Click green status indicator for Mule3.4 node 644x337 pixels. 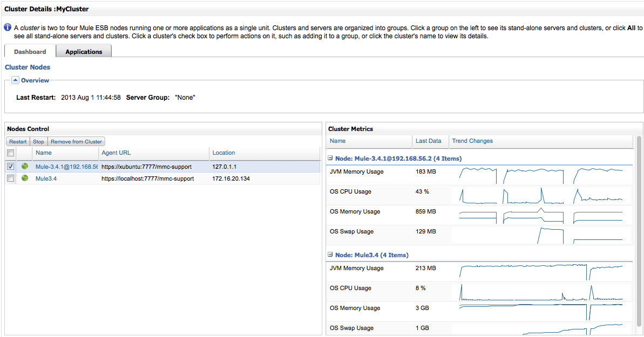(x=24, y=178)
